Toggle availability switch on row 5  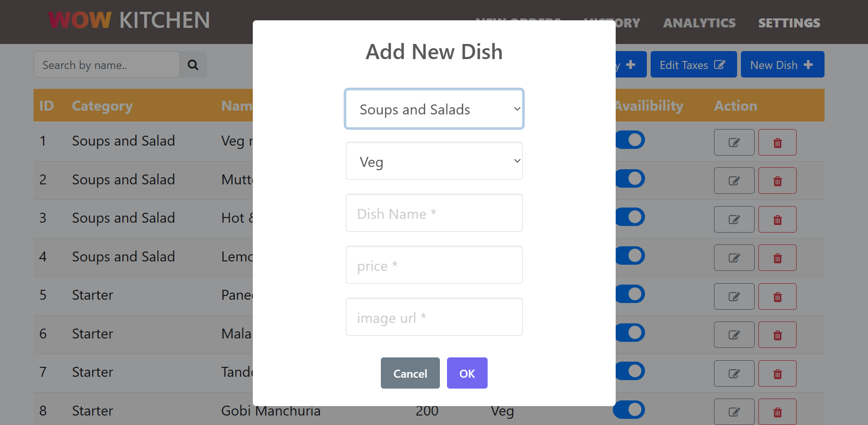pyautogui.click(x=630, y=294)
